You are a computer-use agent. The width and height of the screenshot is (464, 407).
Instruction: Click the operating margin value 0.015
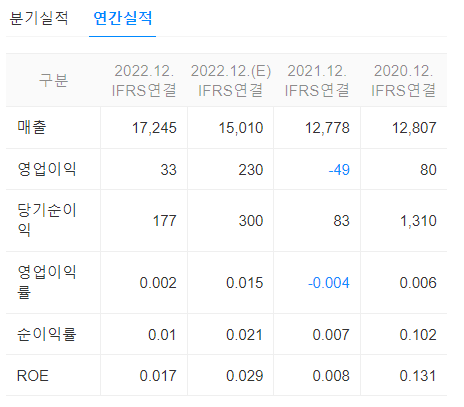(x=245, y=283)
